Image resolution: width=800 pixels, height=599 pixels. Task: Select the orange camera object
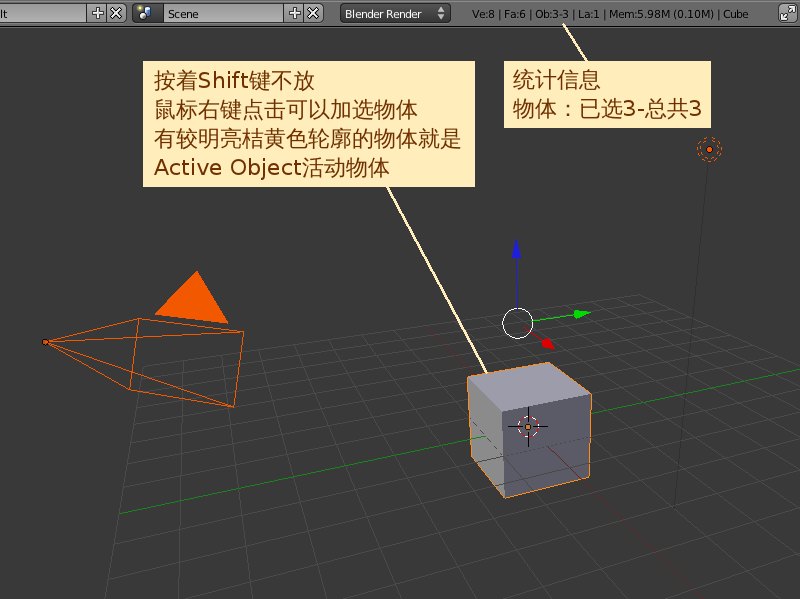pos(144,339)
